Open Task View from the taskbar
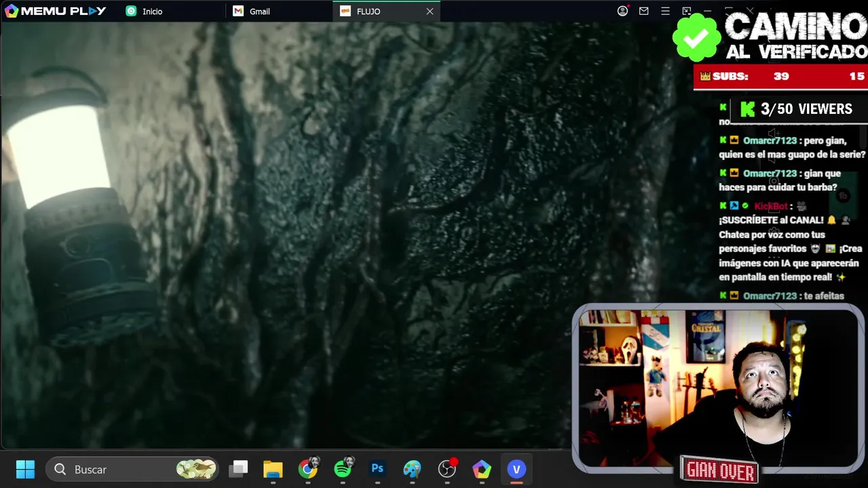Viewport: 868px width, 488px height. pyautogui.click(x=239, y=469)
